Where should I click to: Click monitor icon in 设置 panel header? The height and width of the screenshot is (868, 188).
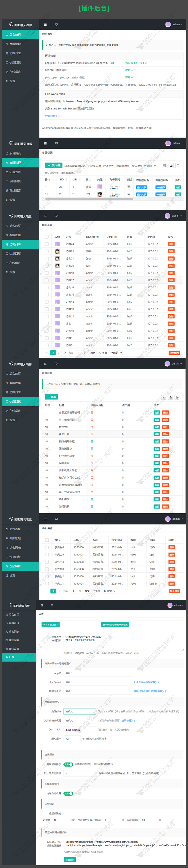coord(52,605)
